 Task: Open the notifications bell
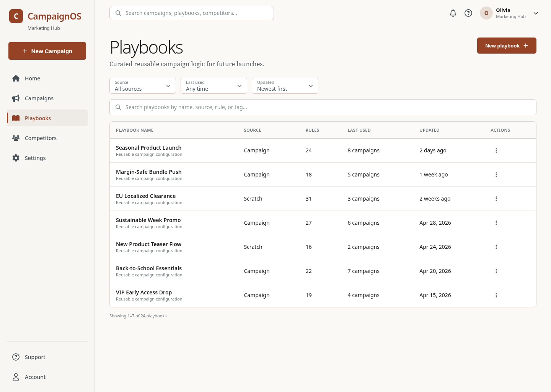click(x=453, y=13)
